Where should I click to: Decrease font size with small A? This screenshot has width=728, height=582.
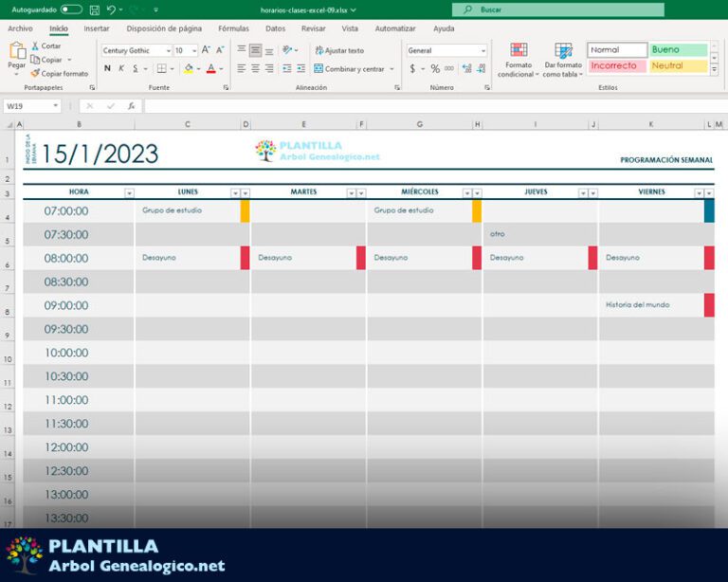click(221, 49)
